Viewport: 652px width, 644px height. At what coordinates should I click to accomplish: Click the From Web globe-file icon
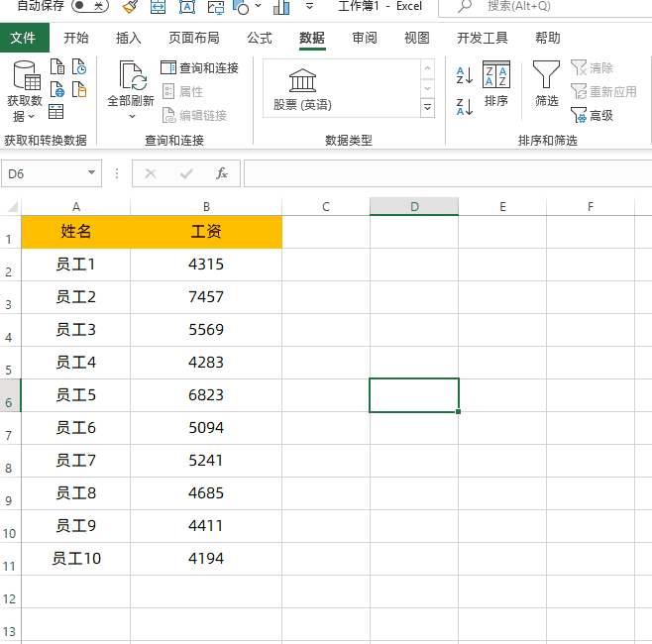57,89
